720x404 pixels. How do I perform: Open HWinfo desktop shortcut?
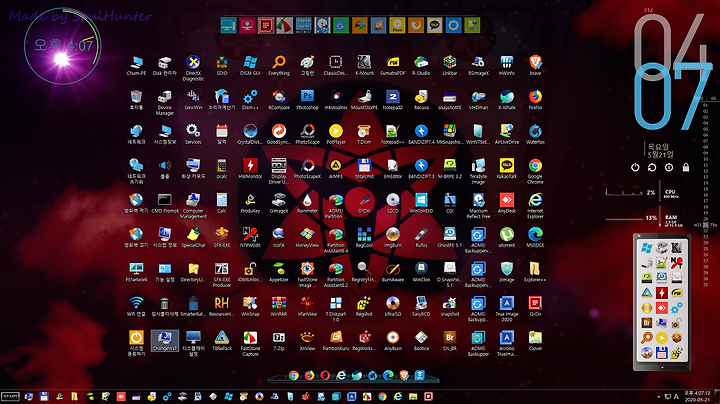(506, 65)
